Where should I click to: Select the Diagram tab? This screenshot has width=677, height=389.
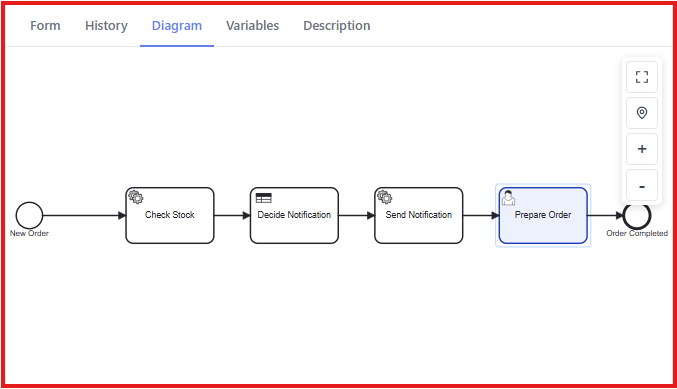click(x=177, y=26)
